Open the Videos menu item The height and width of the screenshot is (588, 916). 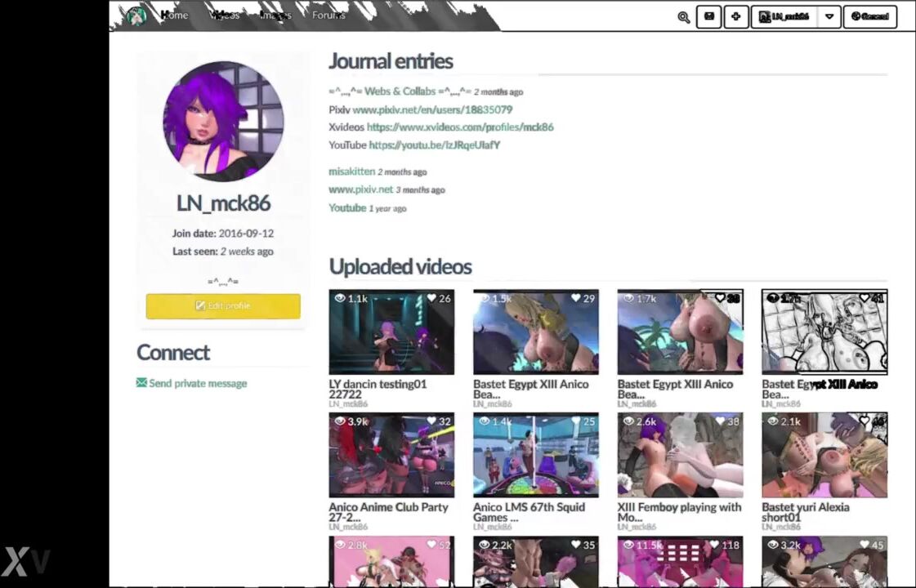[225, 16]
